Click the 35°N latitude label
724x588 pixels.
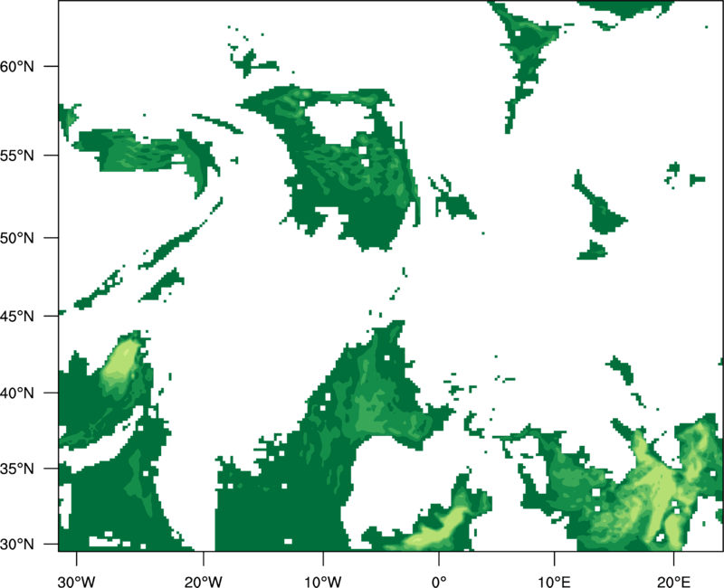[17, 469]
